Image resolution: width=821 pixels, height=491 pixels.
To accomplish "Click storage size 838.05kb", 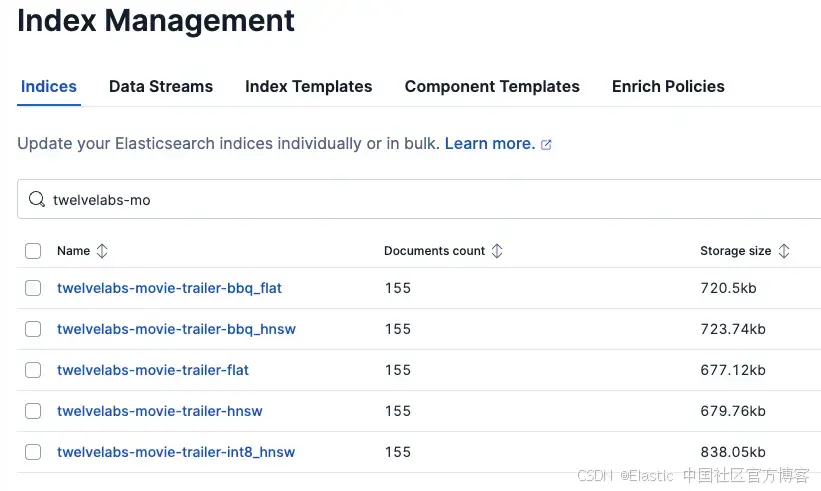I will [x=733, y=452].
